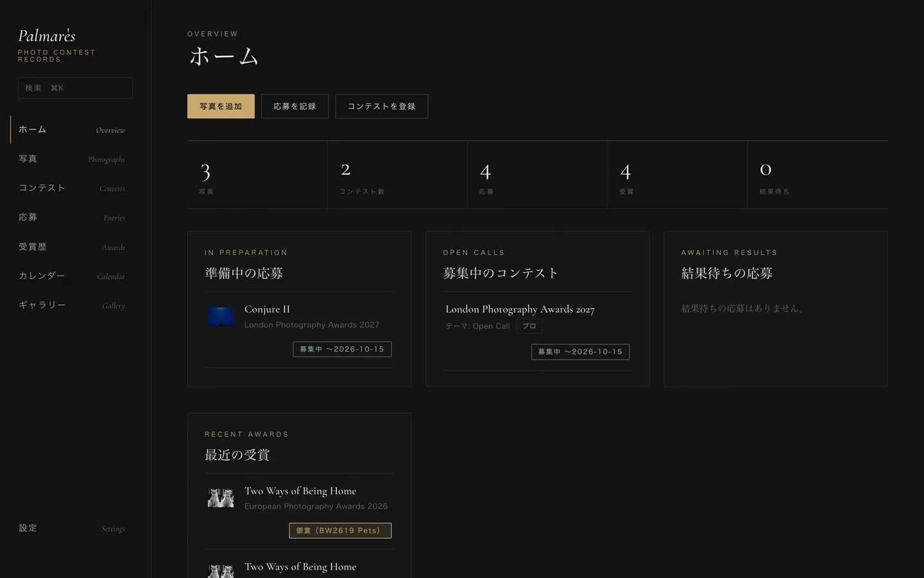
Task: Select the 受賞 stat tile in the summary row
Action: point(678,175)
